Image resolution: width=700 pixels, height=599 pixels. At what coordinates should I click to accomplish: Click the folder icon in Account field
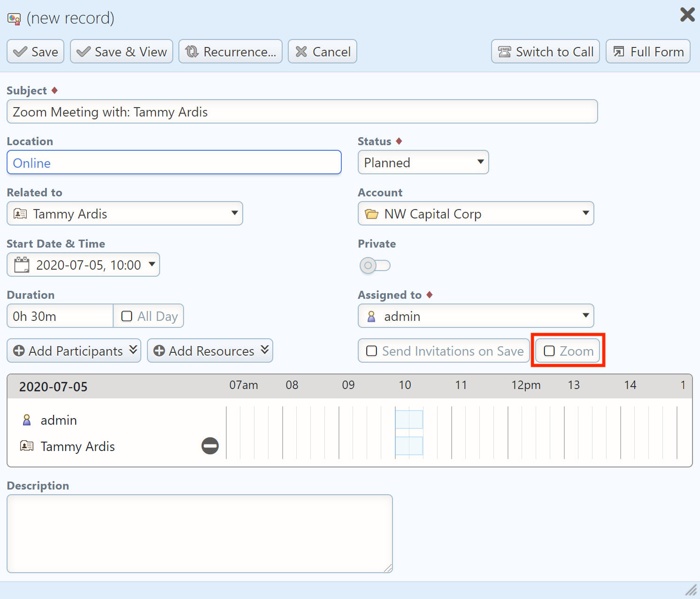coord(372,214)
